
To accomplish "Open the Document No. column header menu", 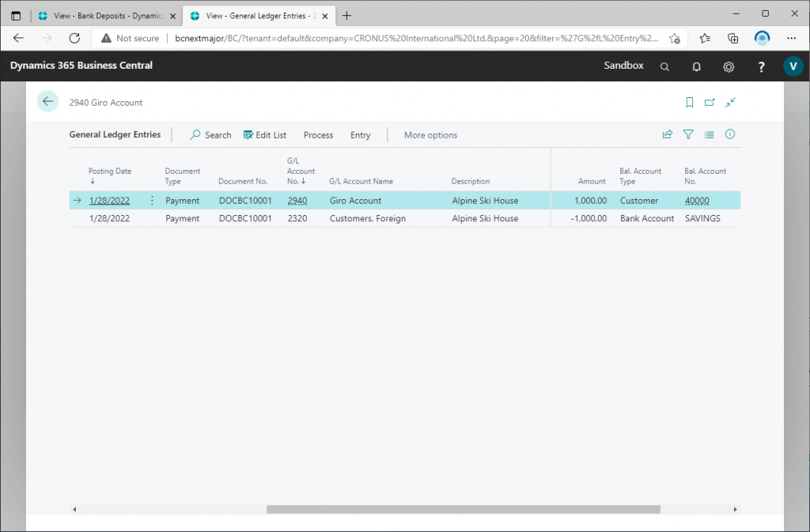I will [243, 181].
